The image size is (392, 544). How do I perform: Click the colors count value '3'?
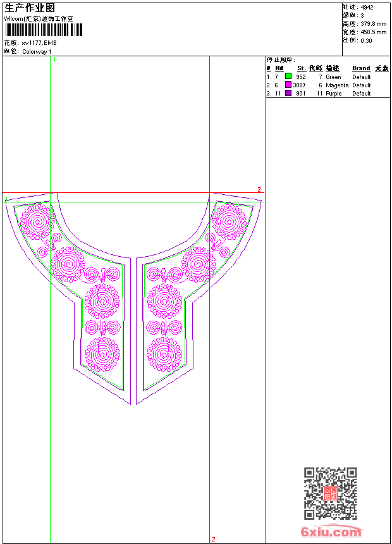(362, 16)
